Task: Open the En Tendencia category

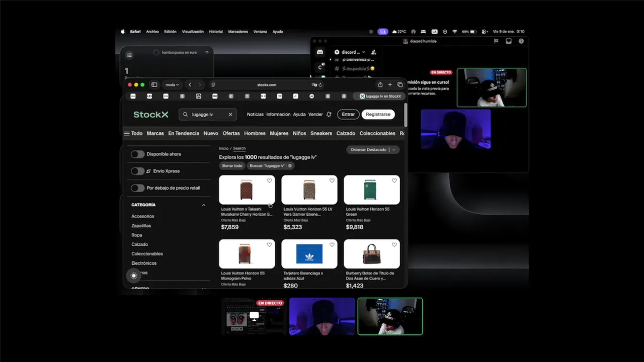Action: 184,134
